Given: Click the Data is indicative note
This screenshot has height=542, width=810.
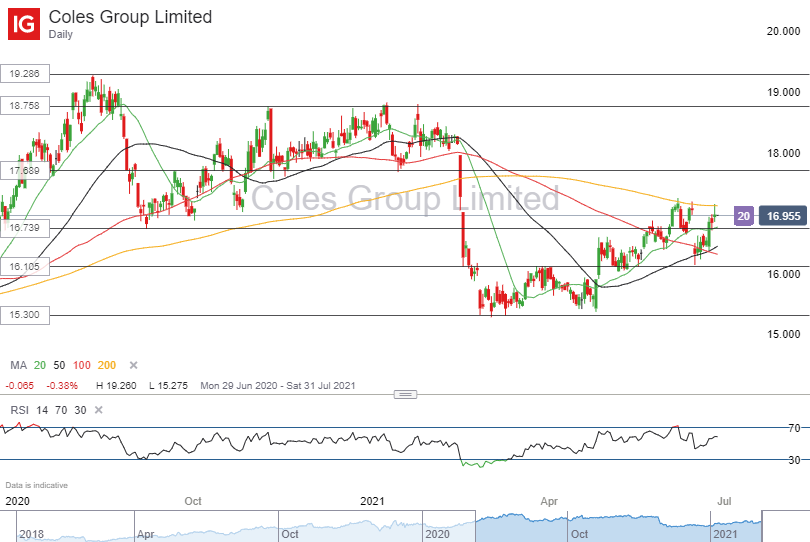Looking at the screenshot, I should coord(37,485).
